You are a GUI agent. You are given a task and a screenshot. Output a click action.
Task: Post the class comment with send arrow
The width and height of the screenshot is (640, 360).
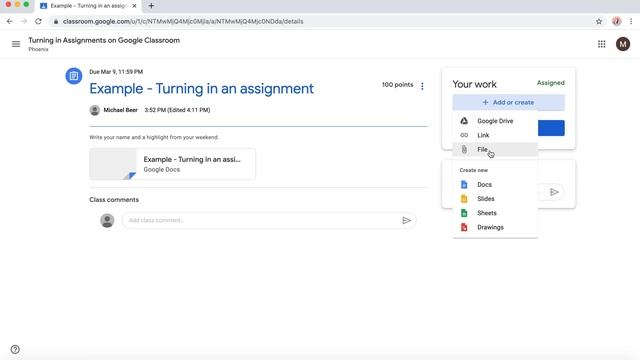(407, 220)
